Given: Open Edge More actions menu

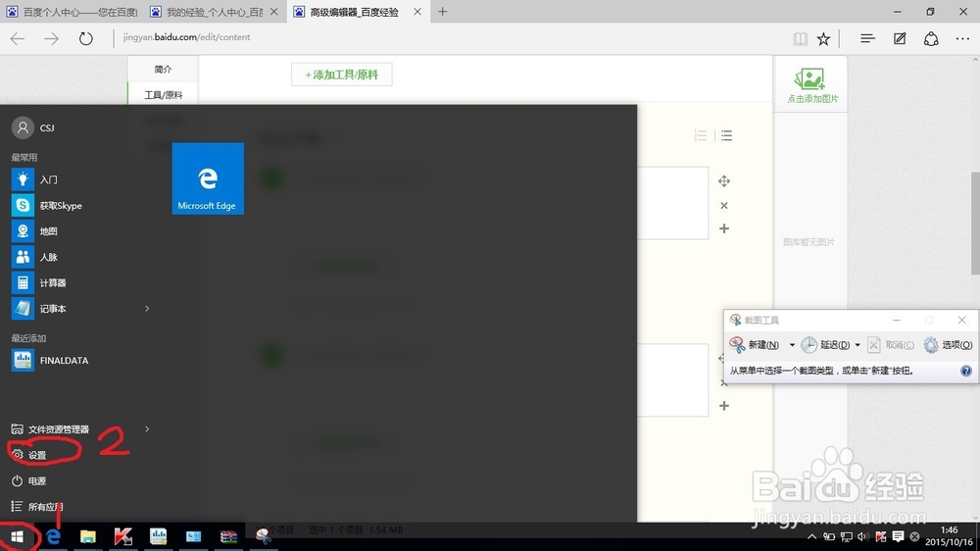Looking at the screenshot, I should (962, 39).
